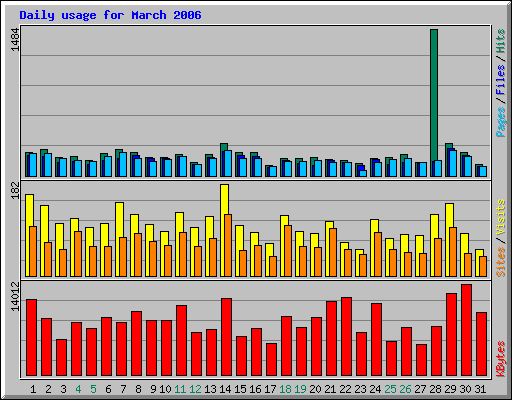Select the red KBytes bar for day 11
512x400 pixels.
coord(181,341)
